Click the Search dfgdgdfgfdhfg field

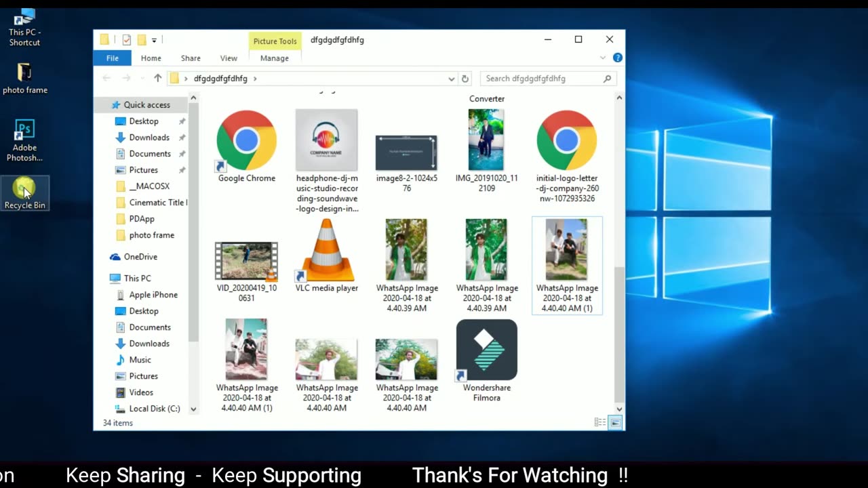[x=548, y=79]
